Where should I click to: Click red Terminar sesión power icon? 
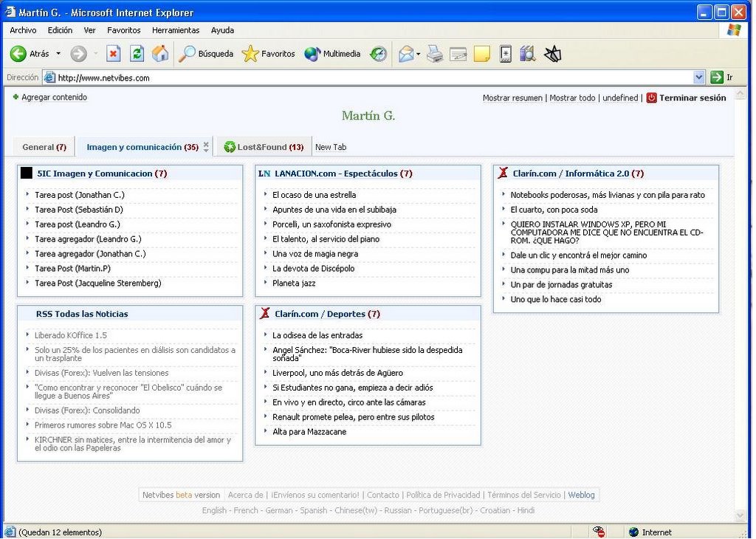[x=651, y=98]
